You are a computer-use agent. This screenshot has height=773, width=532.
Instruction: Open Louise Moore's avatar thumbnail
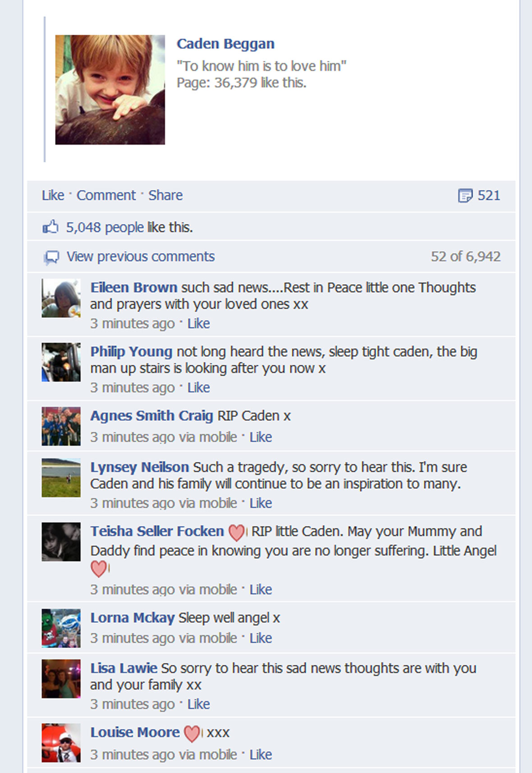(61, 743)
